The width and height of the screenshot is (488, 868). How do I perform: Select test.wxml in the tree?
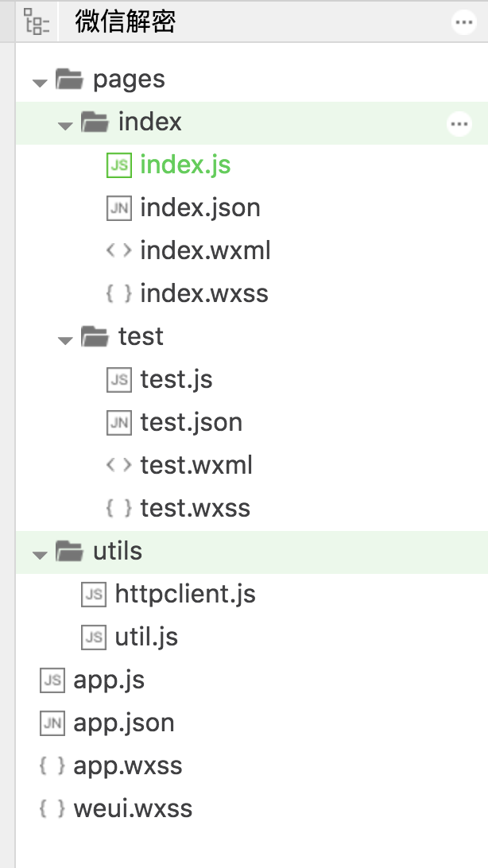[x=196, y=466]
